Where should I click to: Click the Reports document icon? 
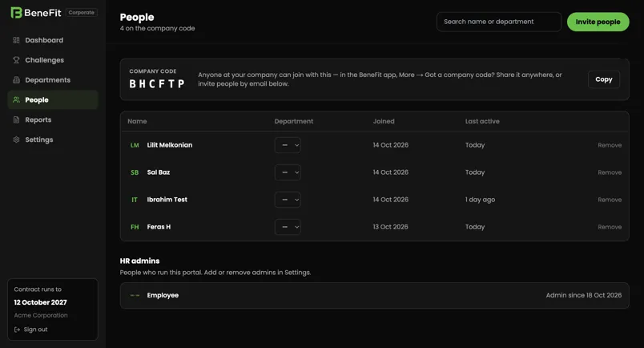pos(17,119)
